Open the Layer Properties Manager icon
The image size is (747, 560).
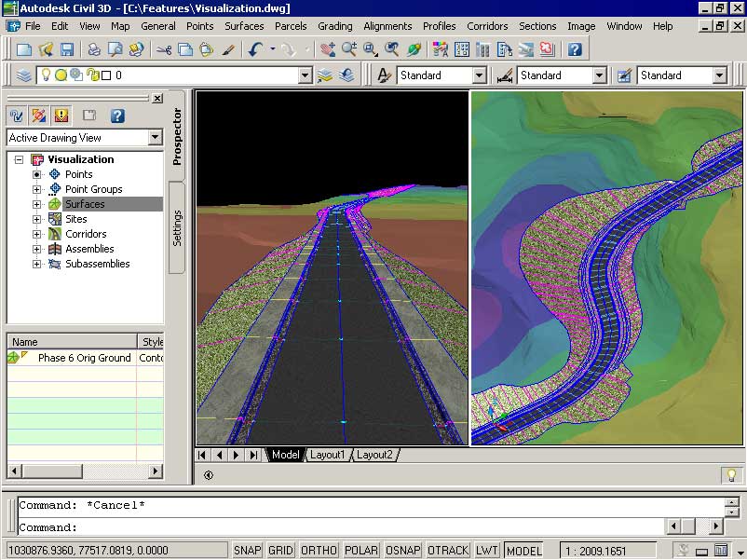pos(24,75)
